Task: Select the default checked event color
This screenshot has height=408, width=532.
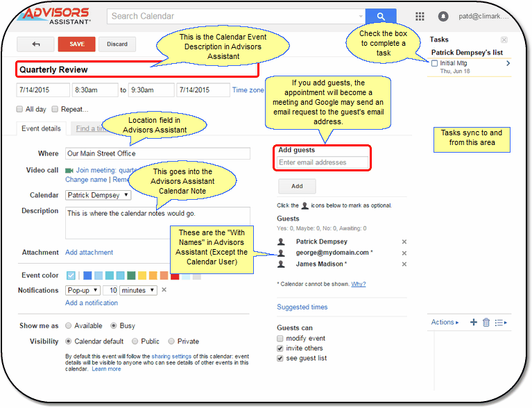Action: tap(71, 275)
